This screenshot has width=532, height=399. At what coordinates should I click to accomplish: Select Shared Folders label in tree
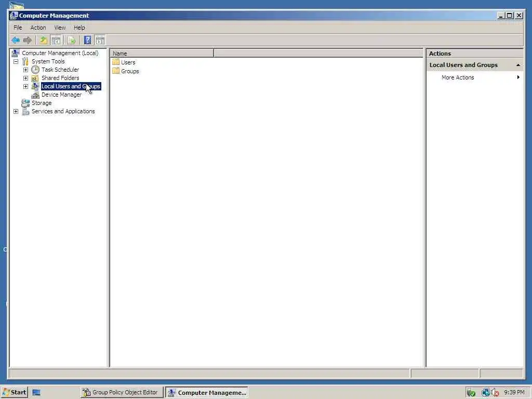point(60,78)
